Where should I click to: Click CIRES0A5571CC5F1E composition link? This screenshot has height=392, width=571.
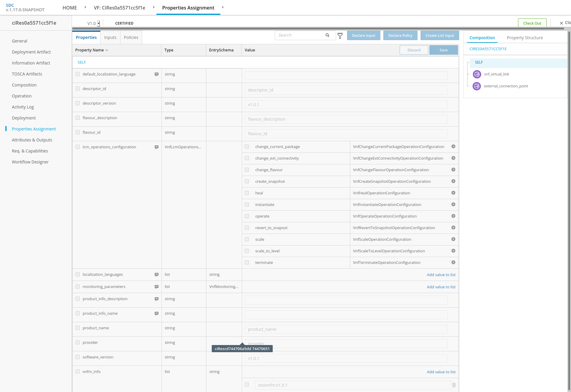[x=488, y=49]
